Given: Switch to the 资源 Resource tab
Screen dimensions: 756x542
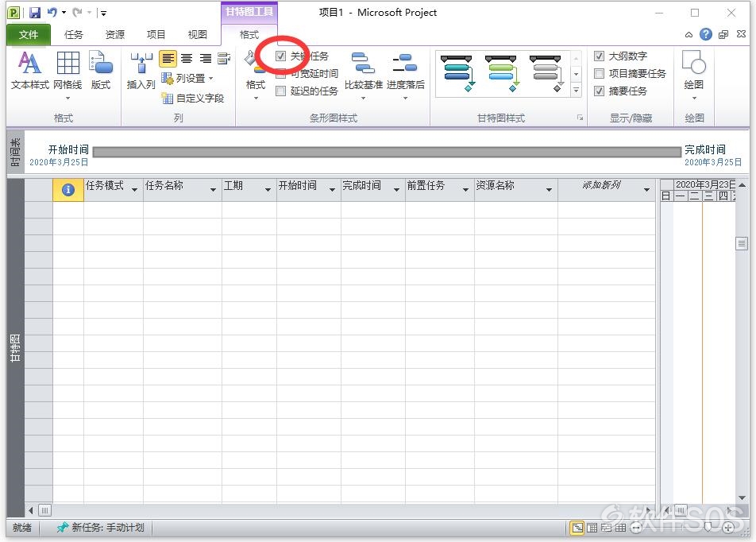Looking at the screenshot, I should 114,35.
